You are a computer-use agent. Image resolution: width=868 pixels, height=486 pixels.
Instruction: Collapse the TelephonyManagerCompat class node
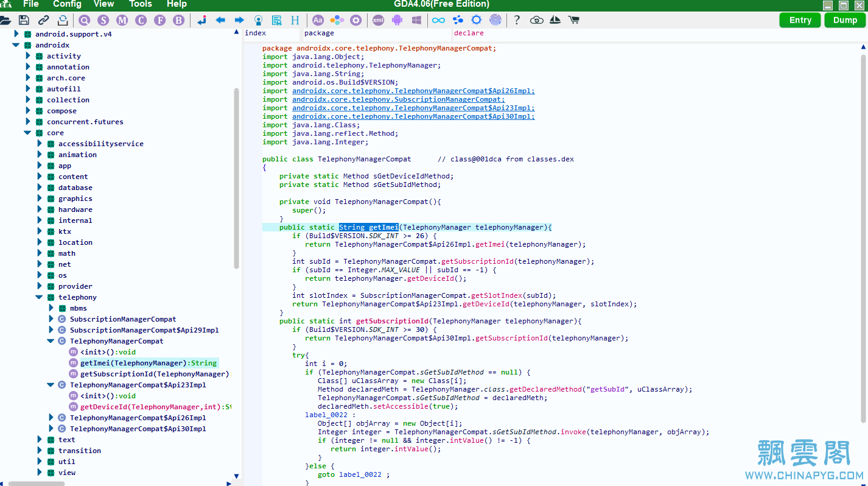[51, 341]
